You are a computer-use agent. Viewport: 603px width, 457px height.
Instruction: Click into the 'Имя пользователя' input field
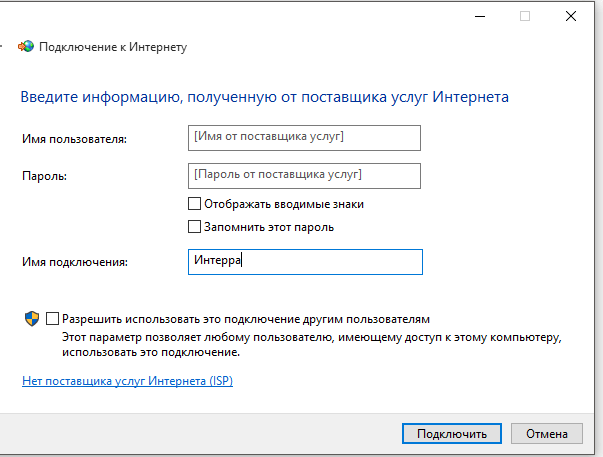[x=304, y=137]
